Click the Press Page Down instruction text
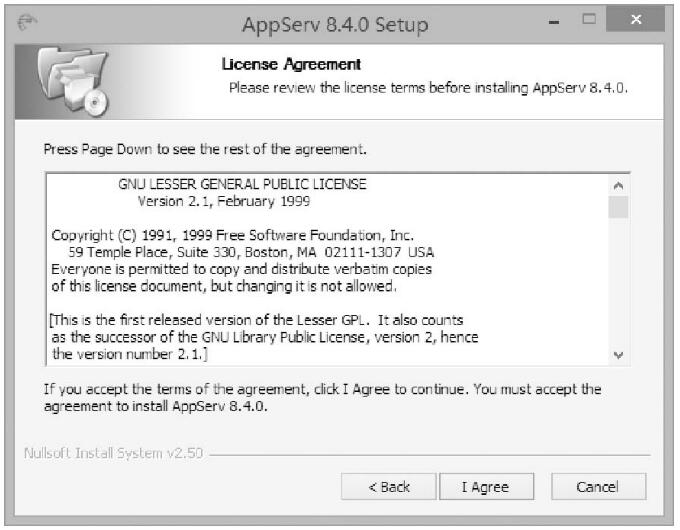The width and height of the screenshot is (680, 530). click(205, 149)
